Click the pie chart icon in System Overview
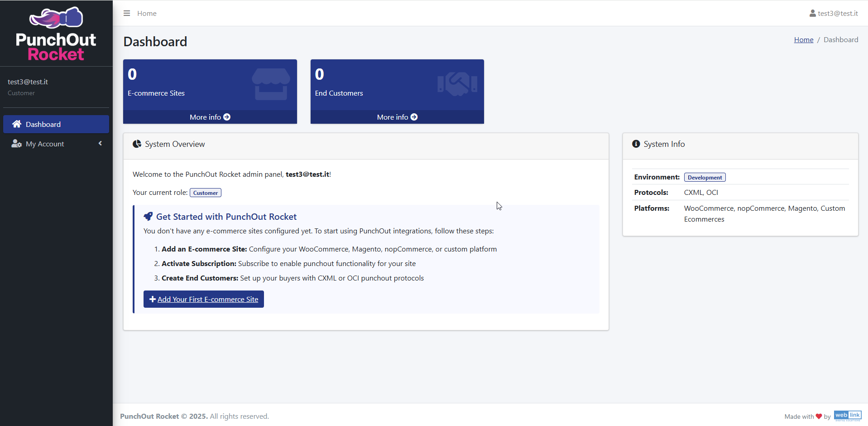Viewport: 868px width, 426px height. pyautogui.click(x=137, y=144)
